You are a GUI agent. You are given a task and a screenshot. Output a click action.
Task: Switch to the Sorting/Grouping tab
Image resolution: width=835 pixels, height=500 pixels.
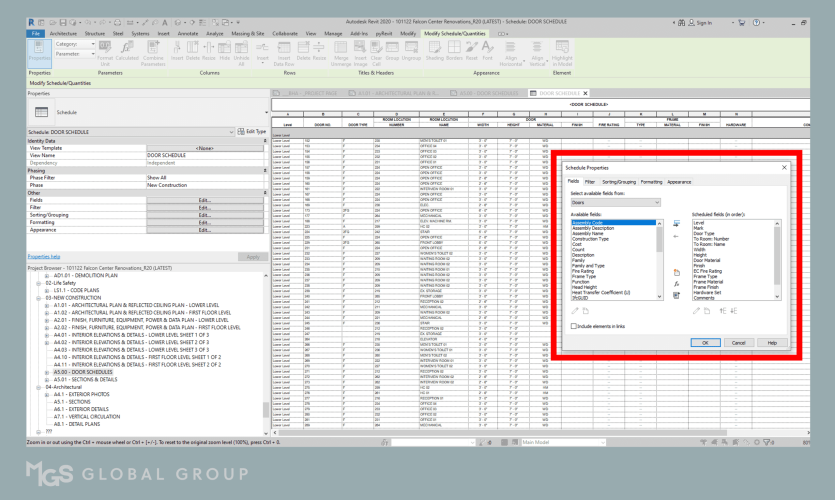point(618,182)
